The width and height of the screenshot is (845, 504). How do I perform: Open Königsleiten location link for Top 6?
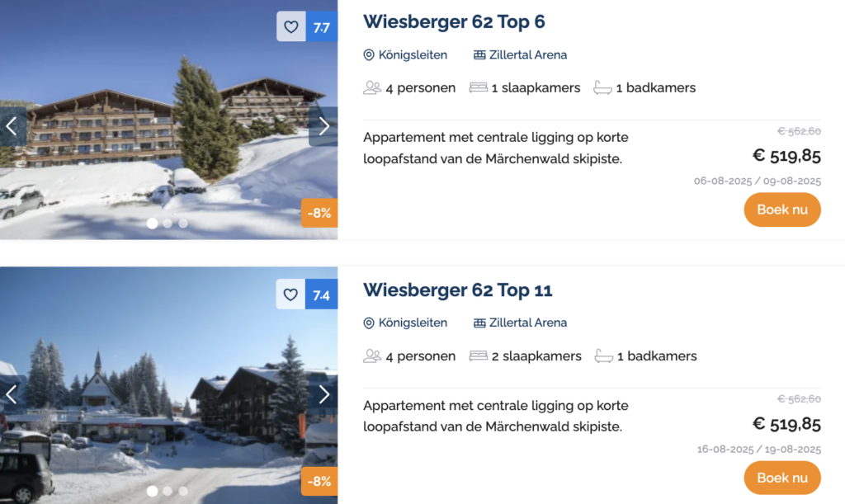(x=405, y=55)
